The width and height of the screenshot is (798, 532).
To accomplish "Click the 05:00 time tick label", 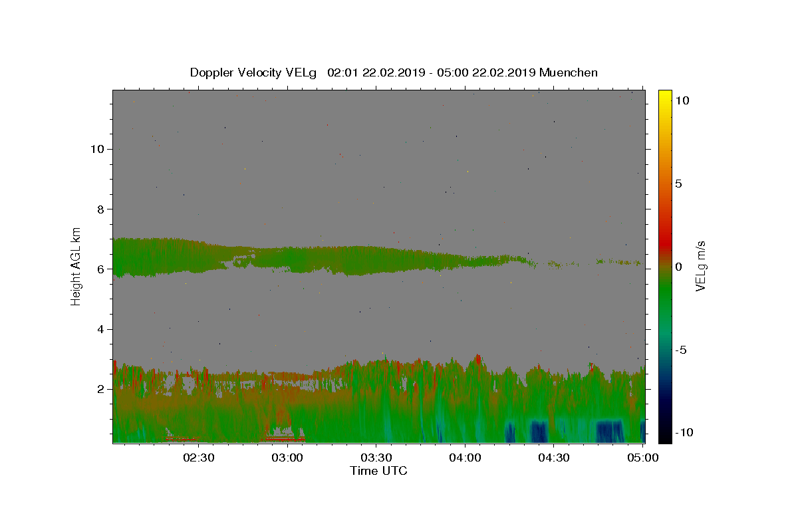I will pos(643,458).
